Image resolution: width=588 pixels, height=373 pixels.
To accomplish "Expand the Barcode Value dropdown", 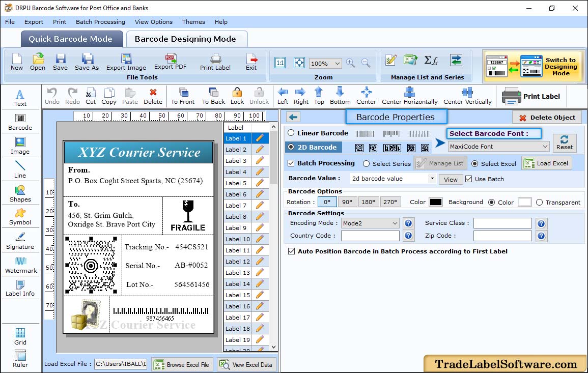I will pyautogui.click(x=432, y=179).
